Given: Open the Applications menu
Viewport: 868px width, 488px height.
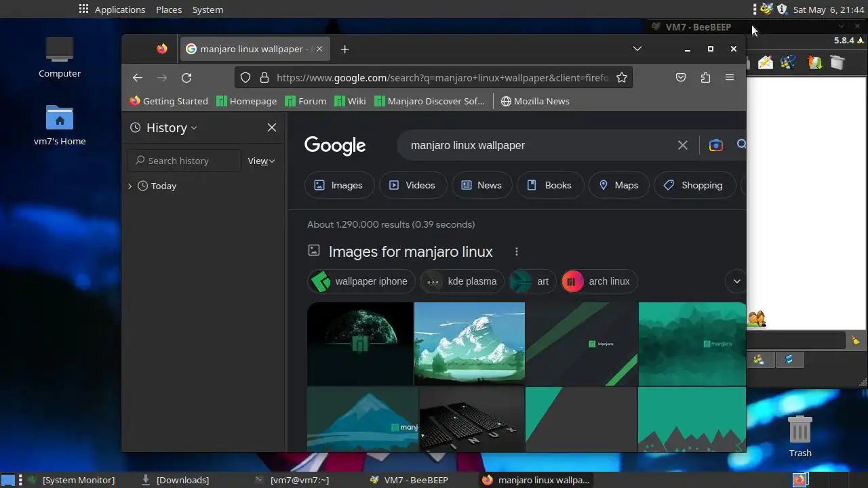Looking at the screenshot, I should click(x=112, y=9).
